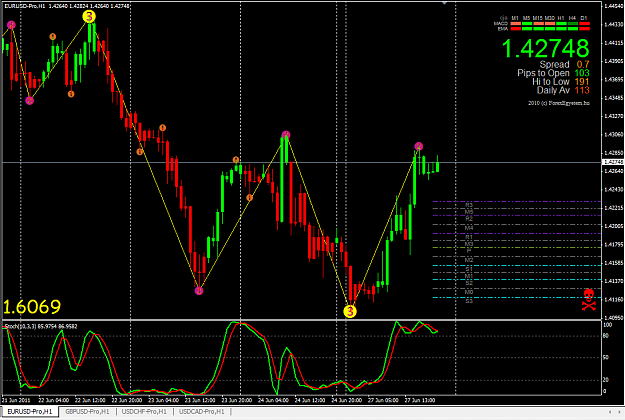Click the magenta marker at the 24 Jun swing high
The height and width of the screenshot is (420, 625).
286,135
